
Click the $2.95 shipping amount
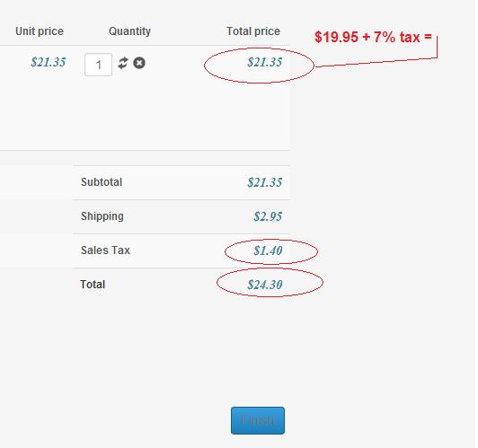pos(268,216)
